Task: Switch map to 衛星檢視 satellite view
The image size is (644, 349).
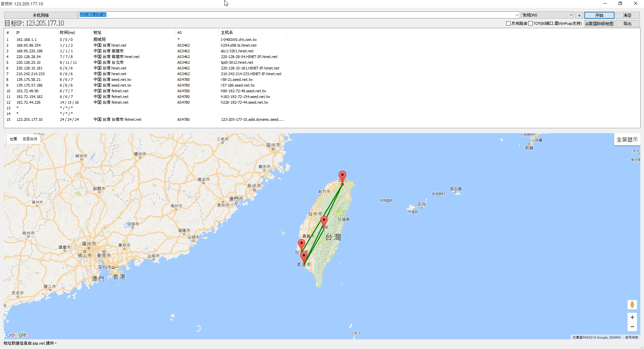Action: point(30,139)
